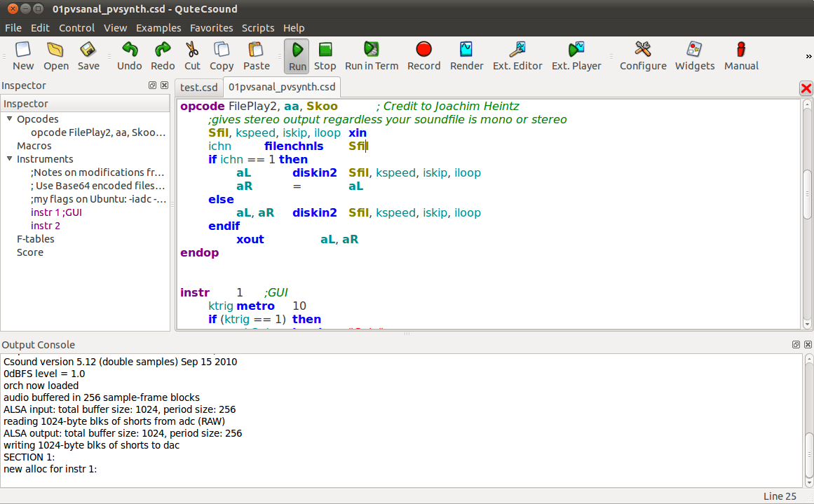Select Macros in Inspector tree
The height and width of the screenshot is (504, 814).
34,146
